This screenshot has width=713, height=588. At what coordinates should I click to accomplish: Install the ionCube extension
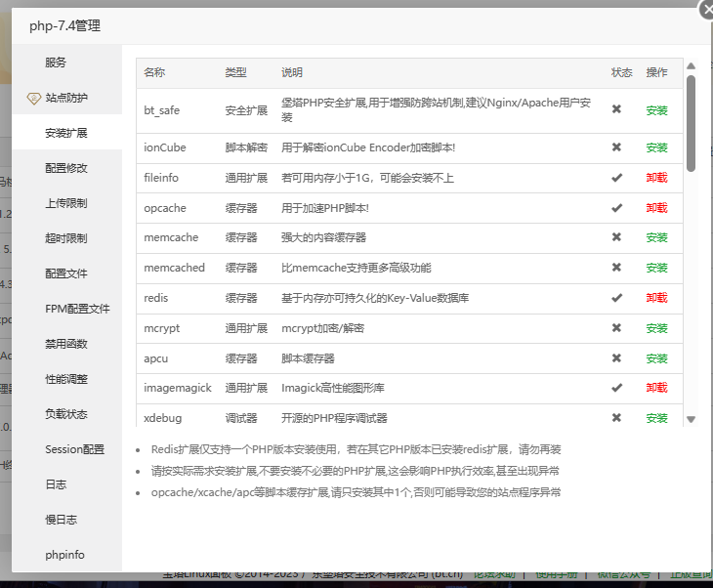pyautogui.click(x=656, y=147)
